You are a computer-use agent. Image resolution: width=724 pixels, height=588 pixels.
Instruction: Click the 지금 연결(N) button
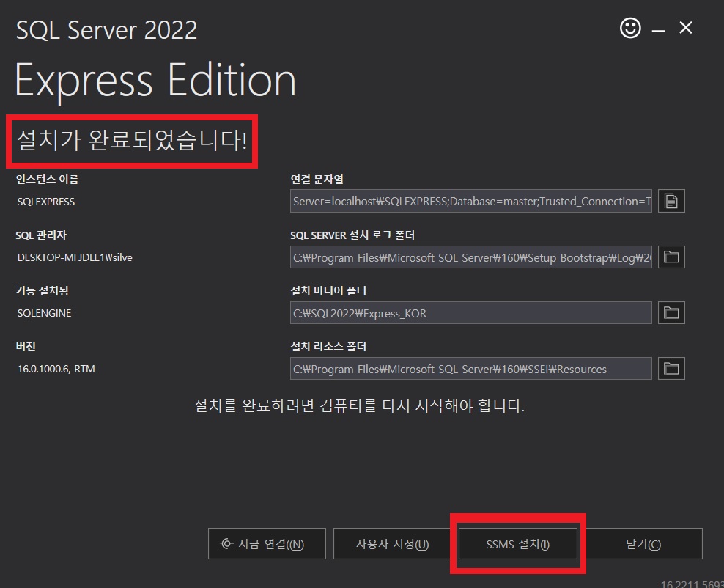[267, 543]
